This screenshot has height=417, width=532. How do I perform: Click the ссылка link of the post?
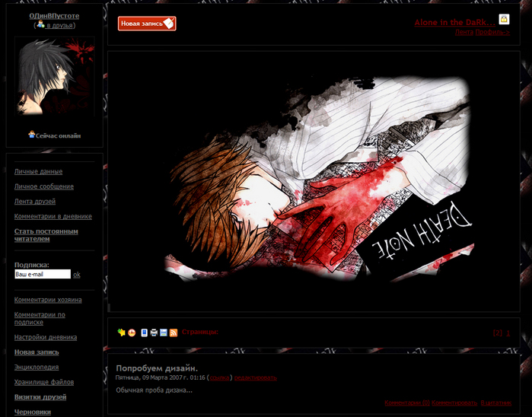pyautogui.click(x=219, y=377)
